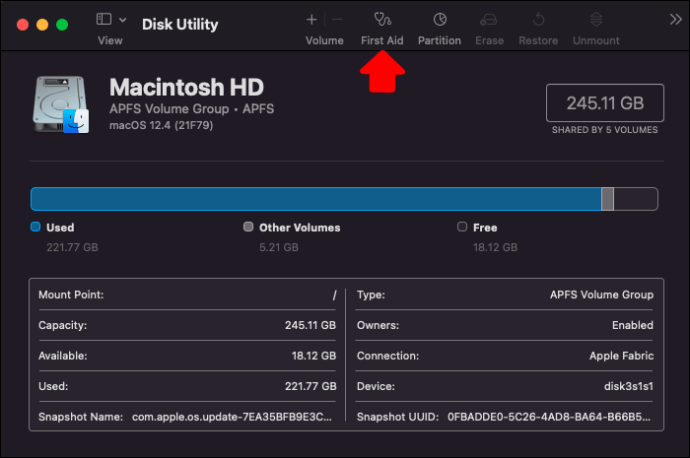
Task: Click the First Aid stethoscope icon
Action: point(381,19)
